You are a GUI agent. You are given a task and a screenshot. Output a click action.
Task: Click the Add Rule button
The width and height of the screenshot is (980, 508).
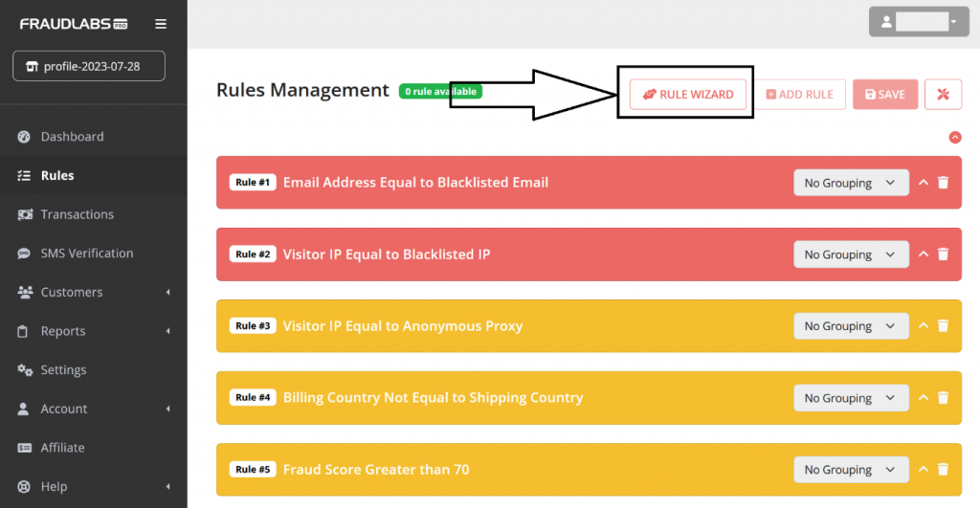pos(799,95)
